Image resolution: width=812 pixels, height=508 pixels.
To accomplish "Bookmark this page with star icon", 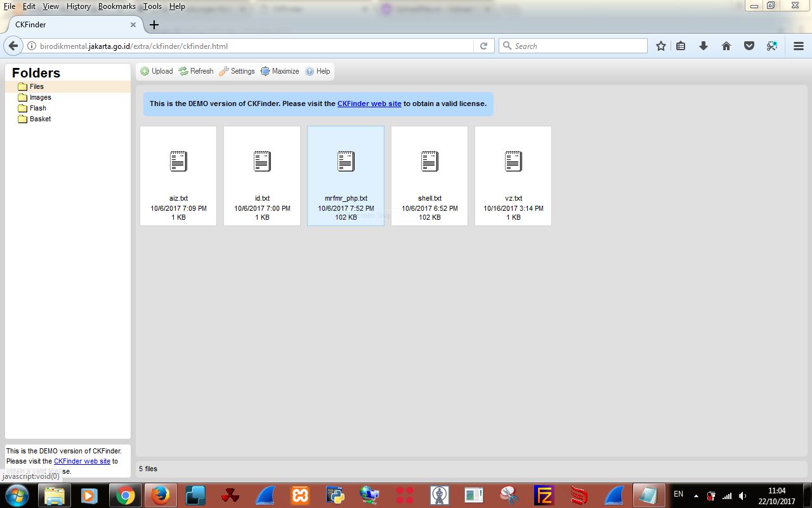I will pyautogui.click(x=661, y=46).
